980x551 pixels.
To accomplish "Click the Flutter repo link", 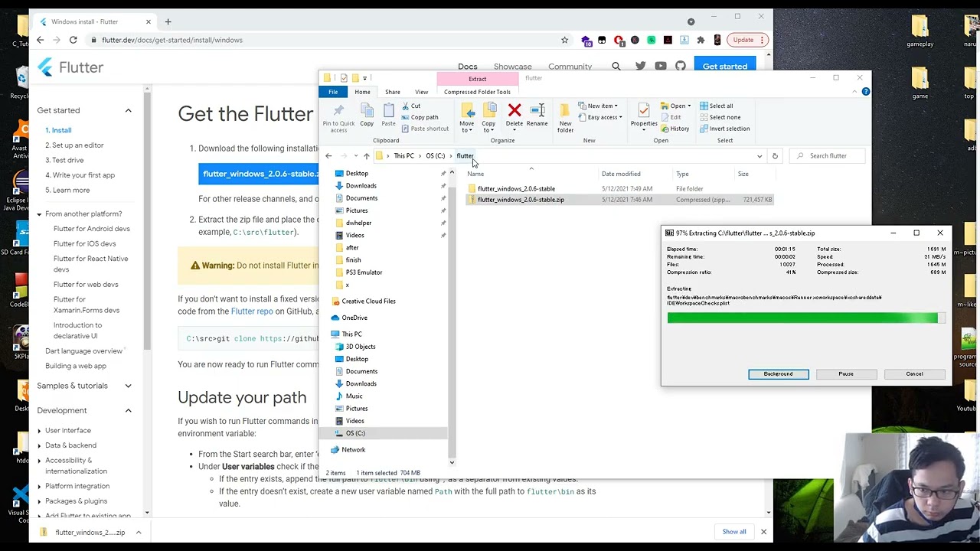I will pos(252,311).
